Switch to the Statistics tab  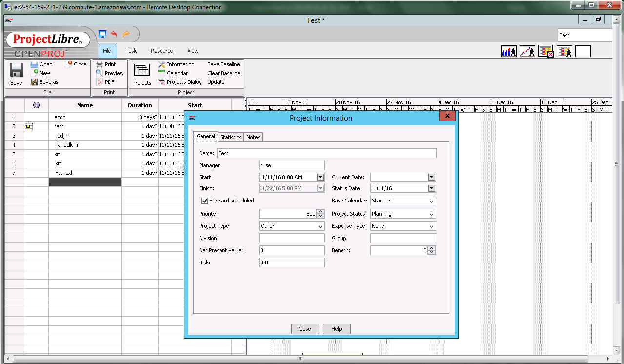230,137
